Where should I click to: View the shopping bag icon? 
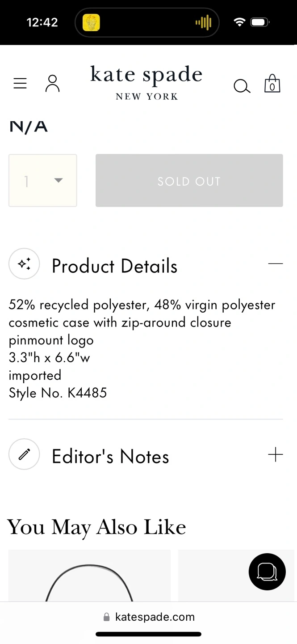pyautogui.click(x=272, y=84)
